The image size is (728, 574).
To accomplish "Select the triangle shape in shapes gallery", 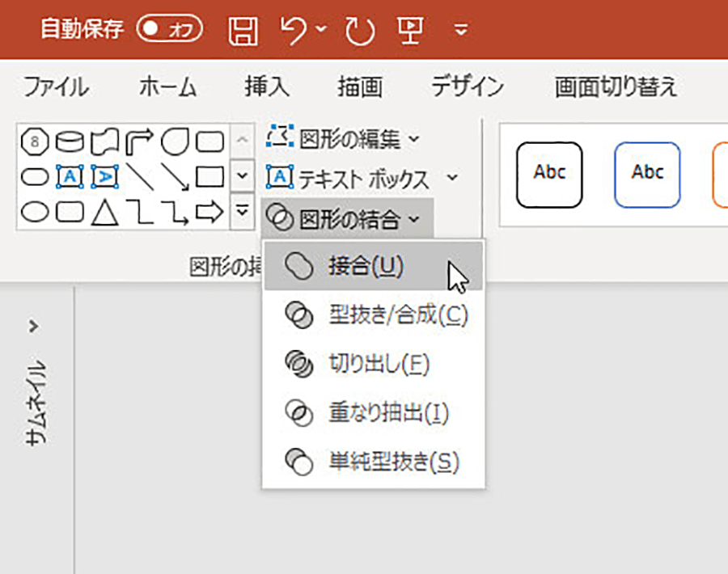I will [x=103, y=212].
